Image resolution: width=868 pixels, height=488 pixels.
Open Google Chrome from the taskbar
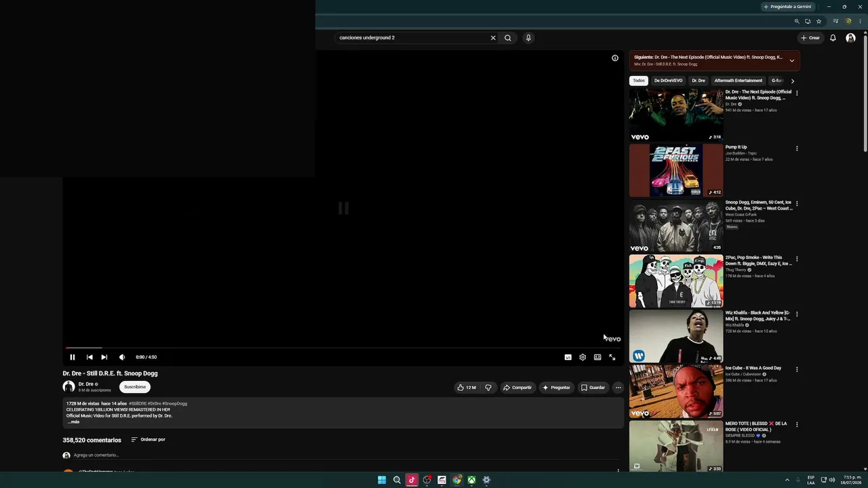coord(456,480)
